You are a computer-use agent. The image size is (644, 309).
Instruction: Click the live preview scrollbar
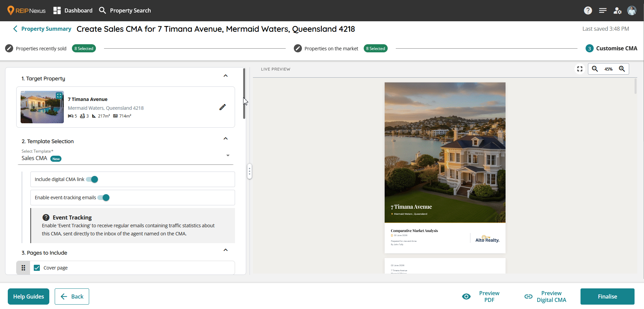(635, 86)
